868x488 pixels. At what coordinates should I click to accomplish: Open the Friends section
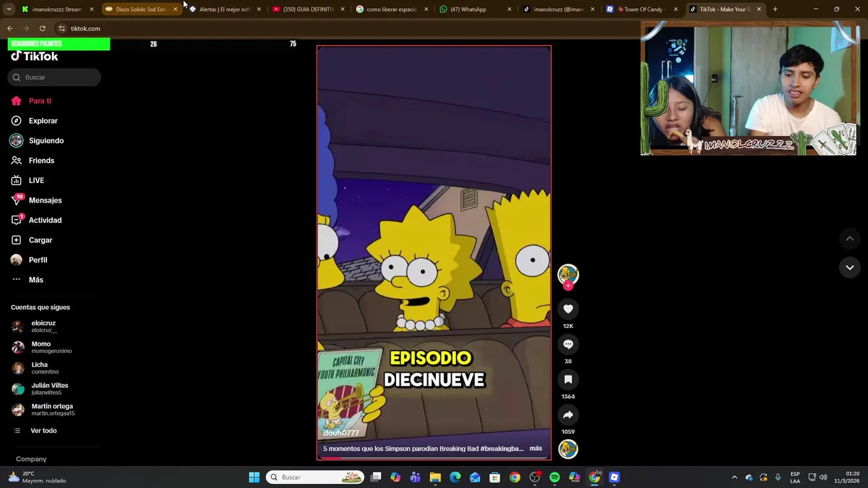pyautogui.click(x=32, y=161)
